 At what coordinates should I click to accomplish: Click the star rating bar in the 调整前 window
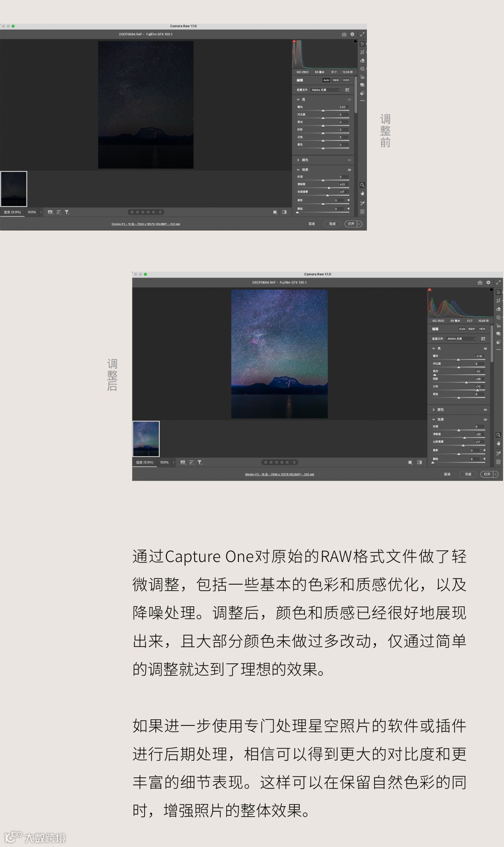[x=146, y=212]
